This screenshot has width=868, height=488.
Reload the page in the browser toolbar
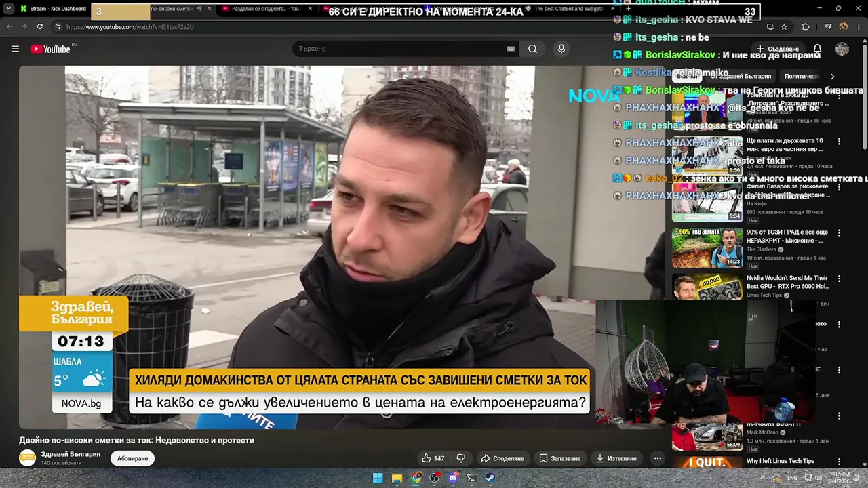39,26
